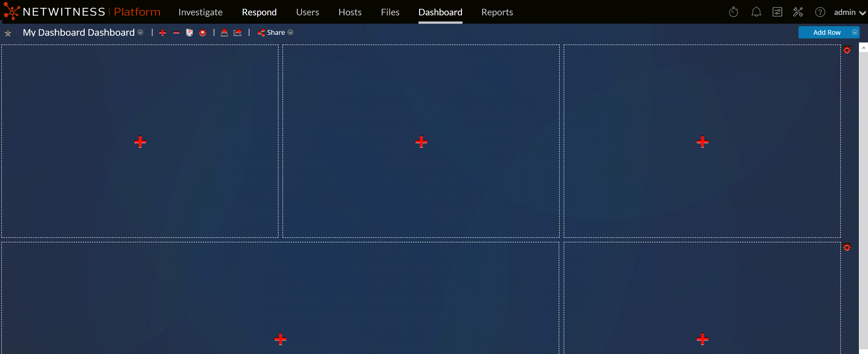Open dashboard settings gear in toolbar
Viewport: 868px width, 354px height.
(203, 32)
